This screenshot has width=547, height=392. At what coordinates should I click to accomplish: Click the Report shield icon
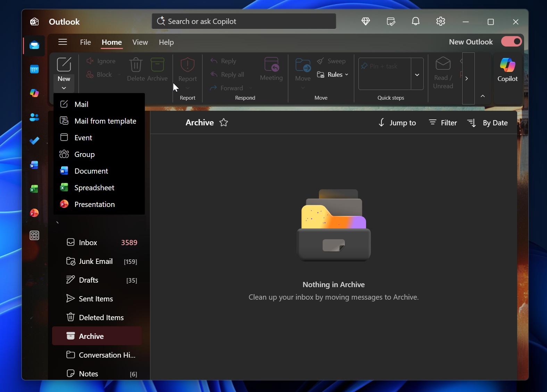tap(188, 65)
